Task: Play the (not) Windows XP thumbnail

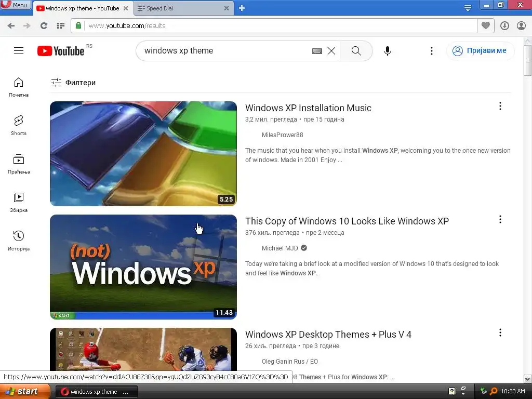Action: coord(143,267)
